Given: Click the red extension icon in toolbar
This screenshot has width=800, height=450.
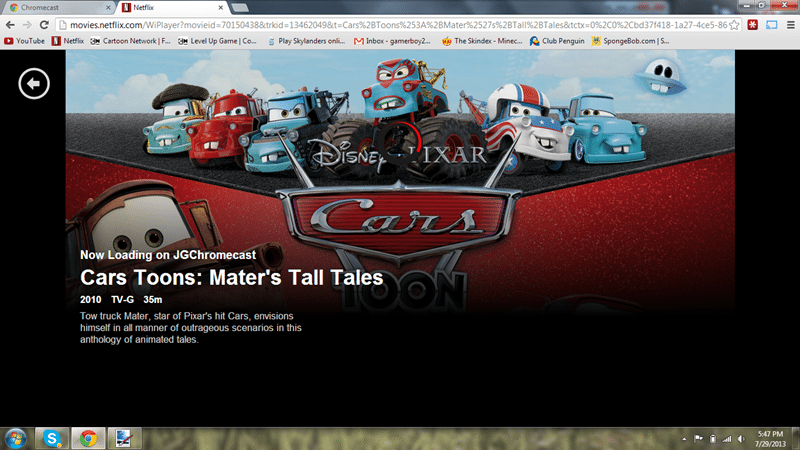Looking at the screenshot, I should [753, 24].
